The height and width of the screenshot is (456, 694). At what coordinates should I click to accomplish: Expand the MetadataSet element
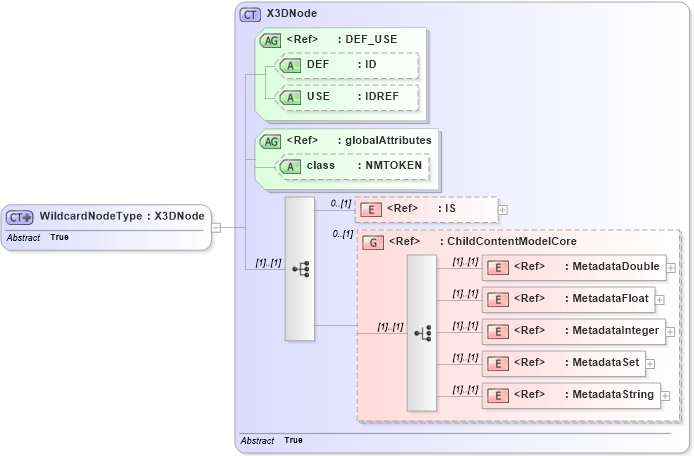click(x=650, y=364)
